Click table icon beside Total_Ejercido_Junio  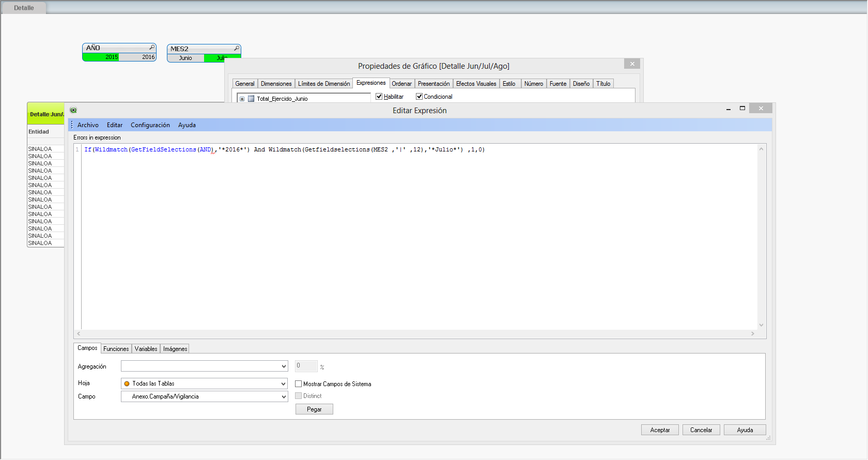[x=251, y=99]
